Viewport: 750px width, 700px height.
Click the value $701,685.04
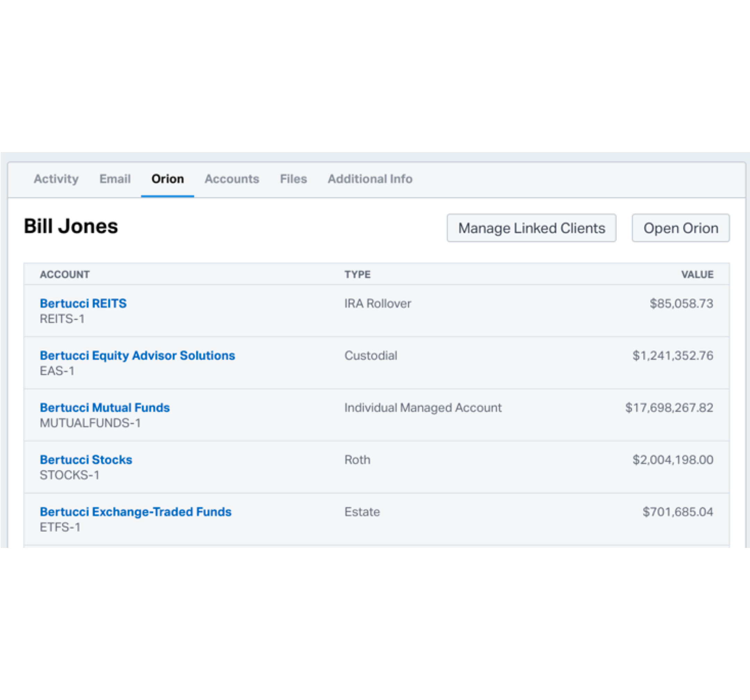(677, 511)
